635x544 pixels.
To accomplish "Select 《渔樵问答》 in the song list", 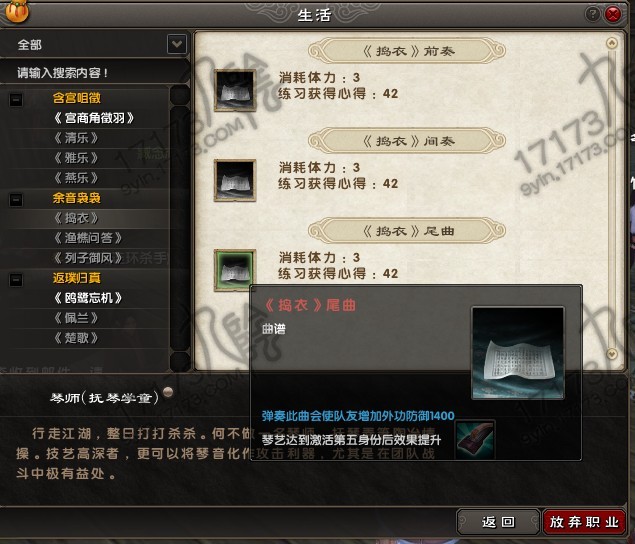I will (x=88, y=238).
